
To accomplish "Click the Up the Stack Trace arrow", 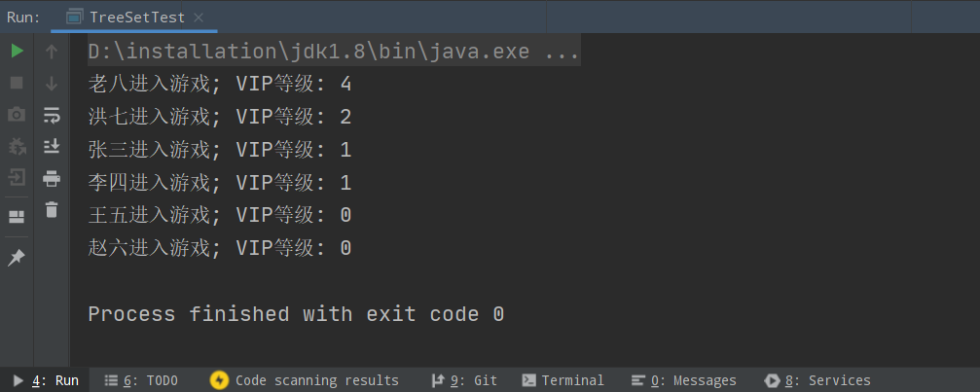I will (52, 51).
